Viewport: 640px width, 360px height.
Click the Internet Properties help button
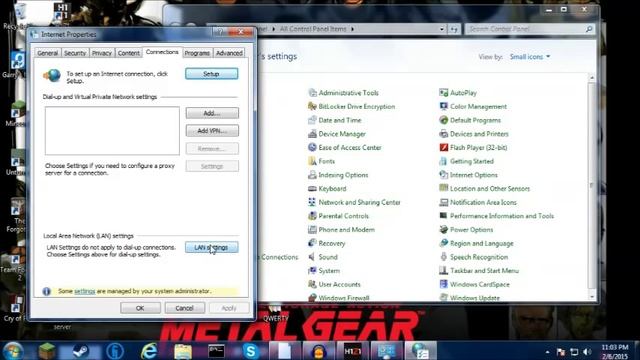tap(220, 32)
